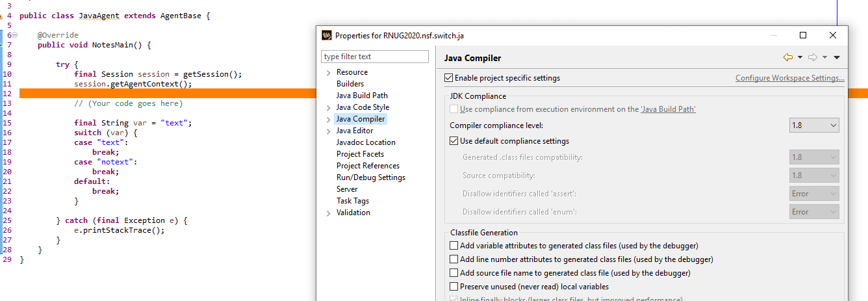Check Preserve unused local variables option
Viewport: 868px width, 301px height.
coord(454,287)
